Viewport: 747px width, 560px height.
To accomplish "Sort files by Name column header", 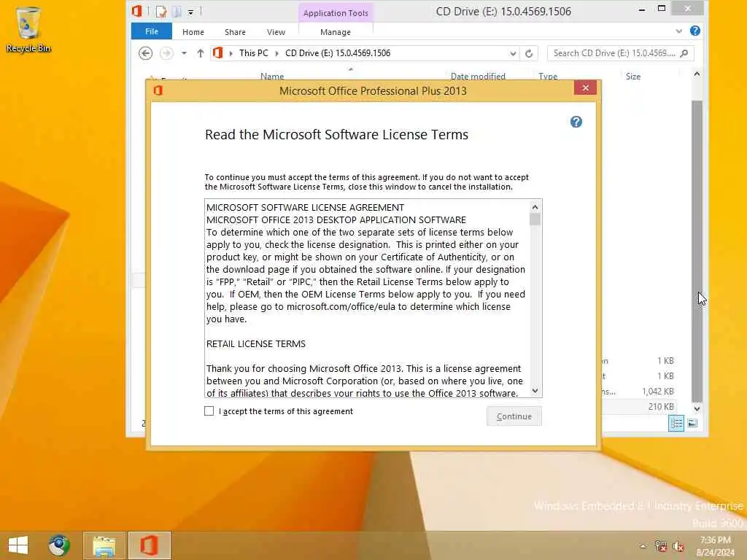I will click(x=272, y=76).
